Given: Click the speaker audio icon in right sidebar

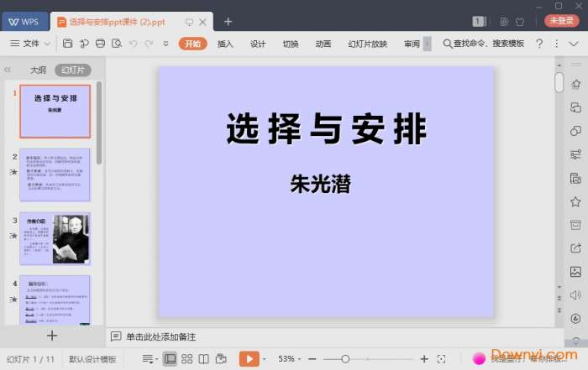Looking at the screenshot, I should point(575,295).
